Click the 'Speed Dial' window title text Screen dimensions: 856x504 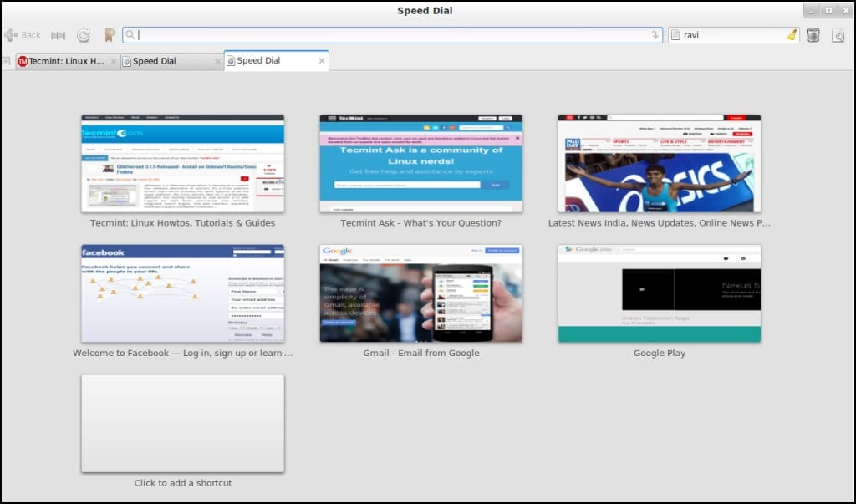pyautogui.click(x=425, y=10)
